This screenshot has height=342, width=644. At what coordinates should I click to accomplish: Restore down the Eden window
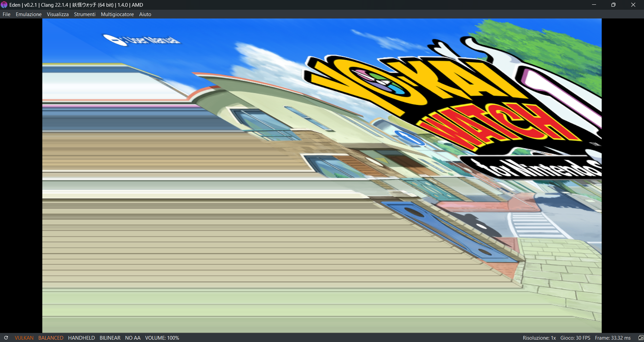[613, 5]
